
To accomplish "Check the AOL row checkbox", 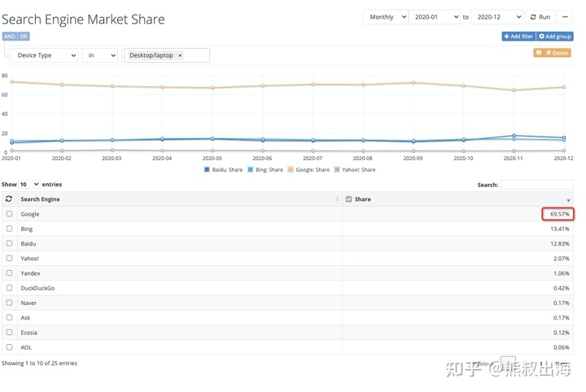I will click(x=9, y=347).
